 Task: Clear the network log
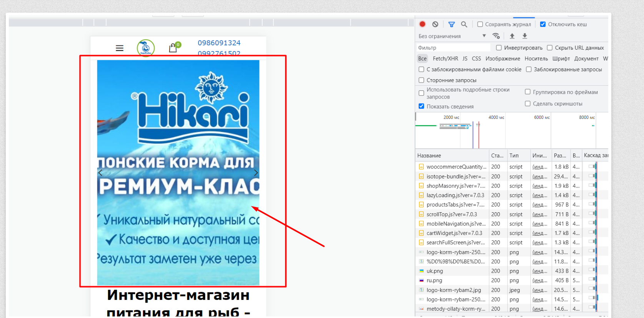pos(435,24)
